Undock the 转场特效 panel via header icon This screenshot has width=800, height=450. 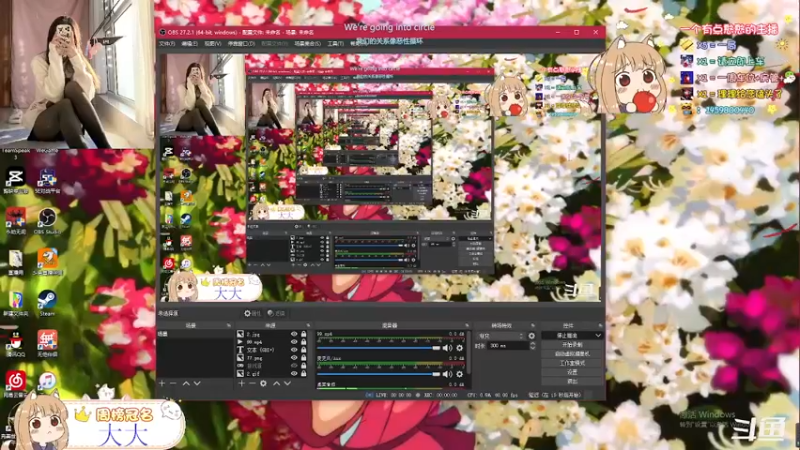533,326
